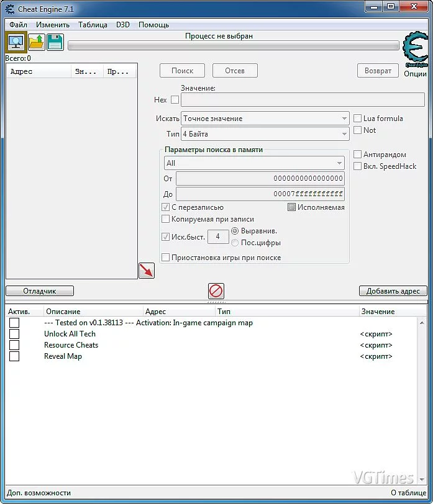Toggle Исполняемая checkbox

pyautogui.click(x=291, y=207)
